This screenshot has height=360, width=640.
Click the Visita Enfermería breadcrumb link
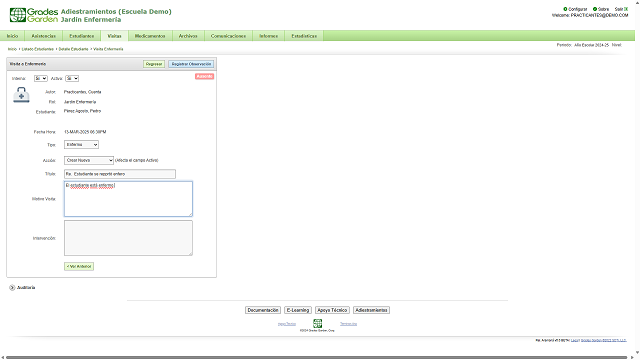click(x=108, y=49)
